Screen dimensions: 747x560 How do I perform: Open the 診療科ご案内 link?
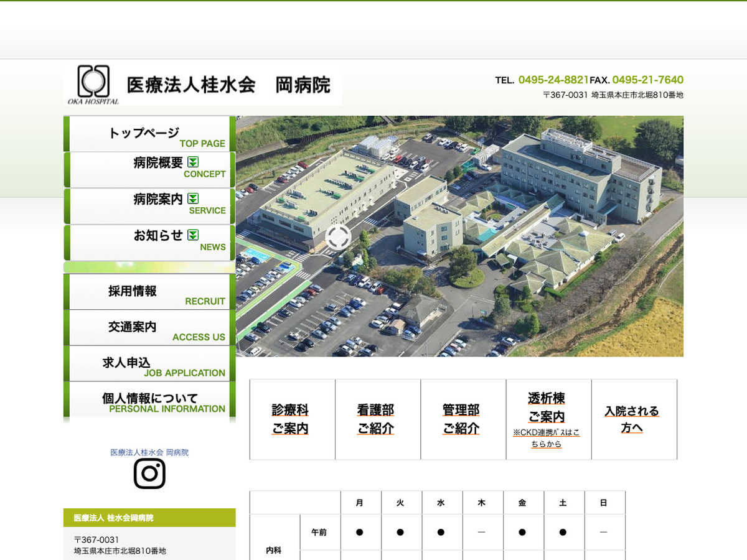(290, 419)
